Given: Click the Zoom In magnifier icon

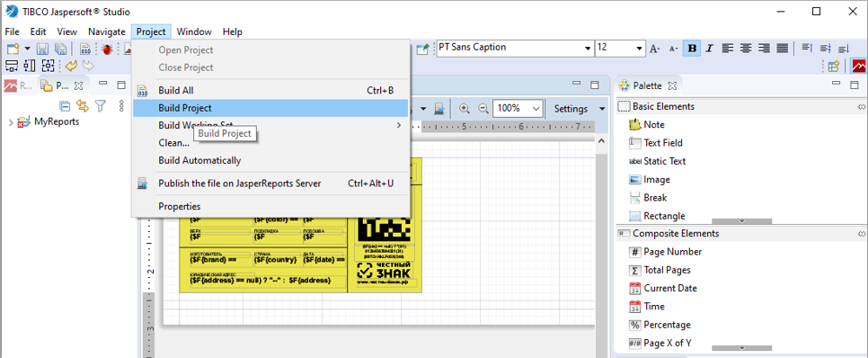Looking at the screenshot, I should 465,109.
